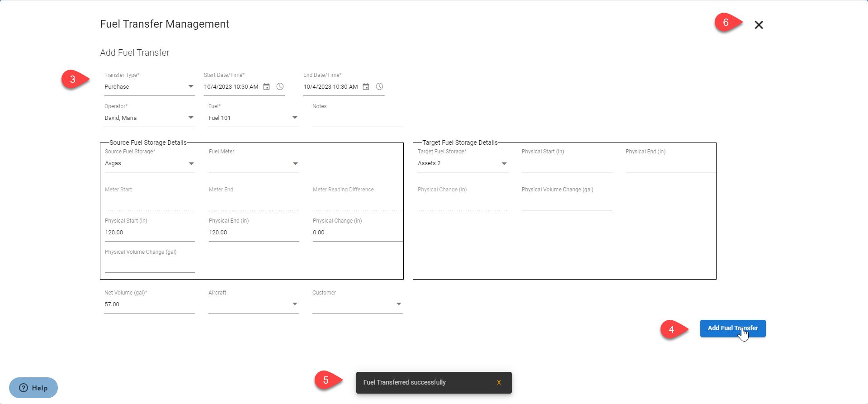Click the Net Volume input field
Screen dimensions: 868x404
[x=149, y=304]
